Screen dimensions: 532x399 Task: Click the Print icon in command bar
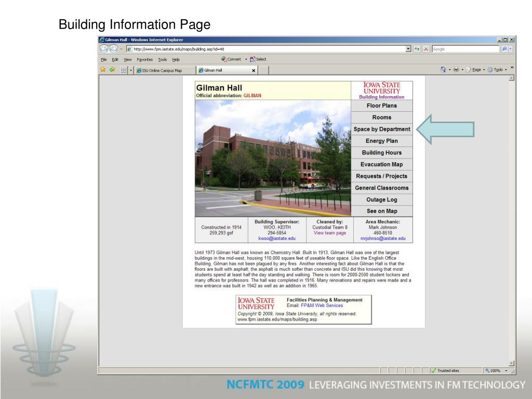[x=456, y=70]
